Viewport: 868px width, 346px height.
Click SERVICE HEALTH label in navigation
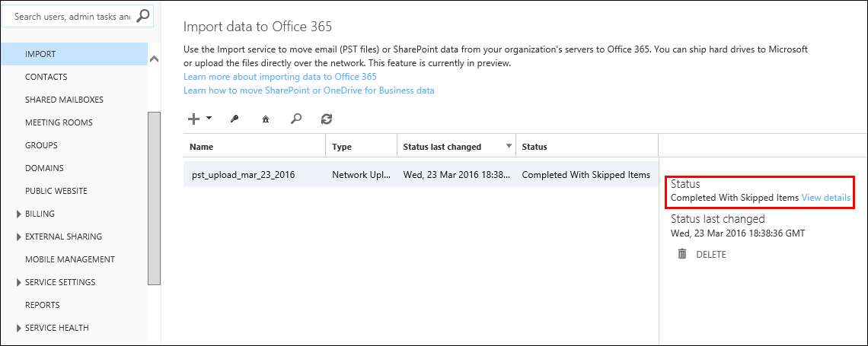(57, 328)
